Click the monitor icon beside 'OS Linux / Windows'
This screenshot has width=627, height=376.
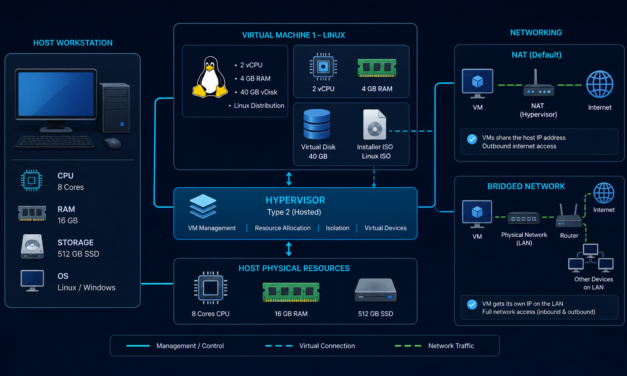click(32, 280)
